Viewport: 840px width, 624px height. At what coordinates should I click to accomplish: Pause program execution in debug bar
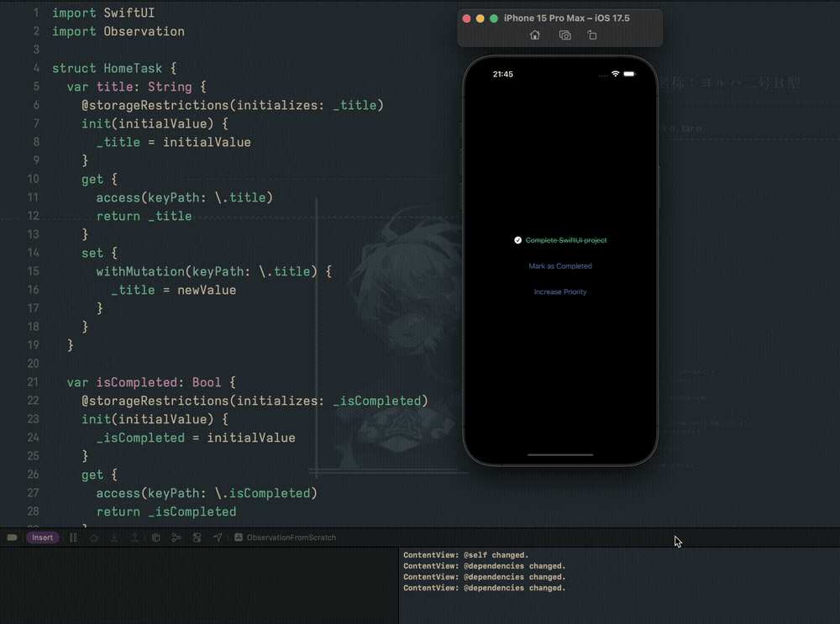tap(73, 537)
